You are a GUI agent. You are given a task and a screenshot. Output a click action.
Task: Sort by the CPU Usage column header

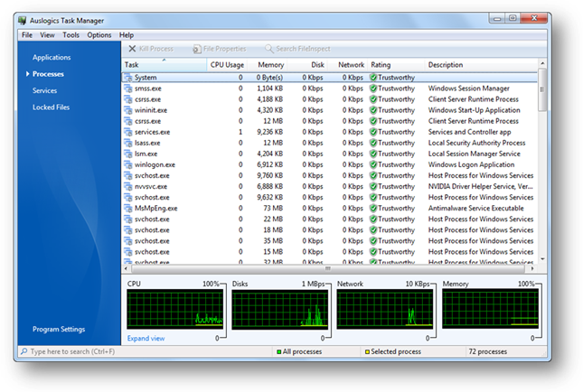click(227, 65)
